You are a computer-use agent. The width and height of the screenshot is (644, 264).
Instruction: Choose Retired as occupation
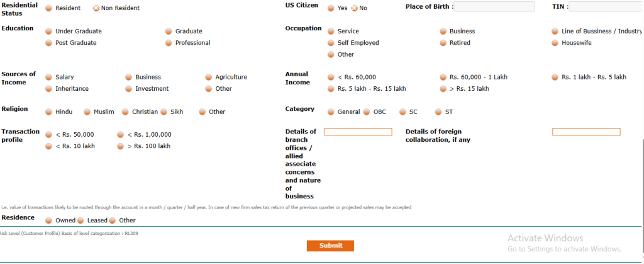click(443, 43)
